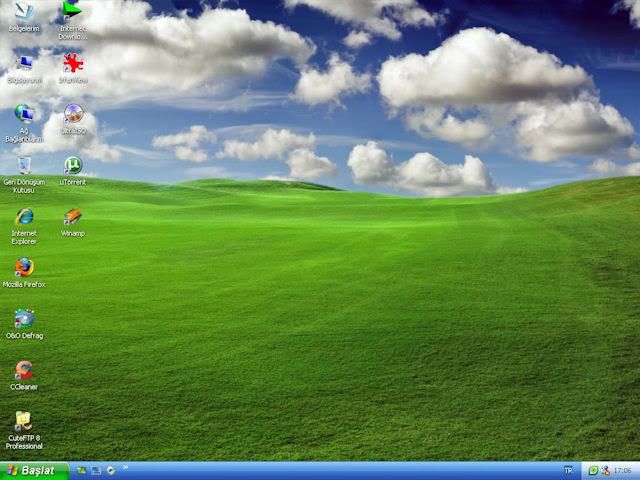Click the media player quick launch icon
This screenshot has height=480, width=640.
pyautogui.click(x=111, y=471)
